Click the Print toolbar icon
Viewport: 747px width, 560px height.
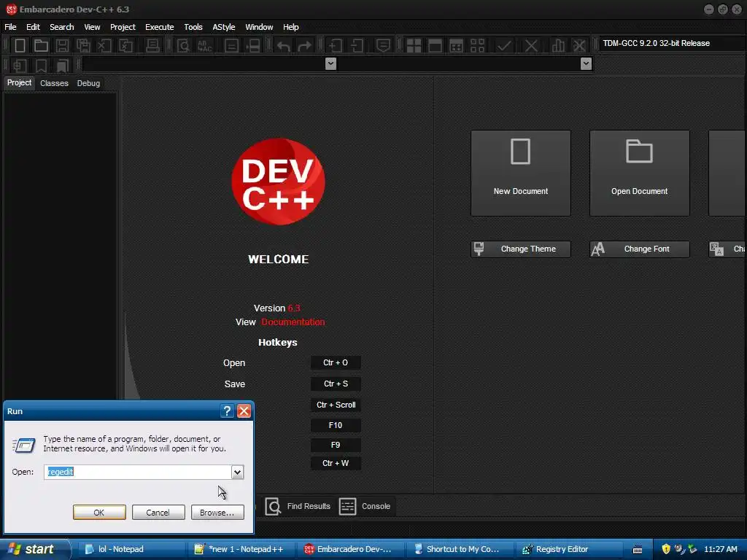pyautogui.click(x=152, y=46)
